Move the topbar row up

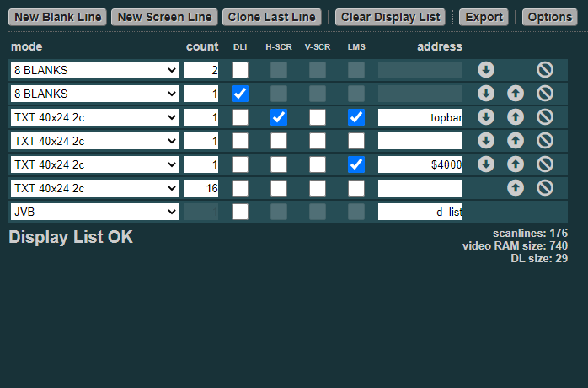click(x=516, y=117)
